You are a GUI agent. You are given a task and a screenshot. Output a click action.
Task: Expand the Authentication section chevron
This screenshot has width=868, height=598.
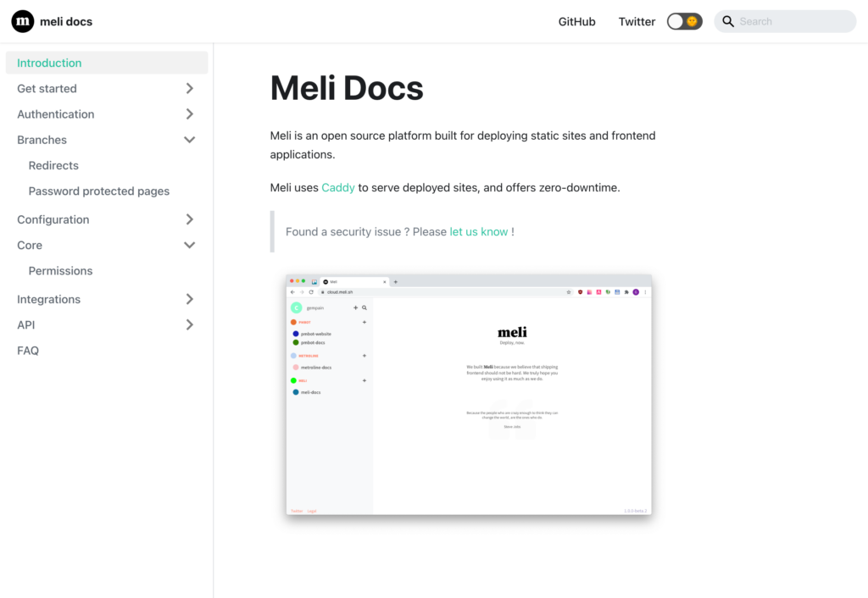coord(189,114)
